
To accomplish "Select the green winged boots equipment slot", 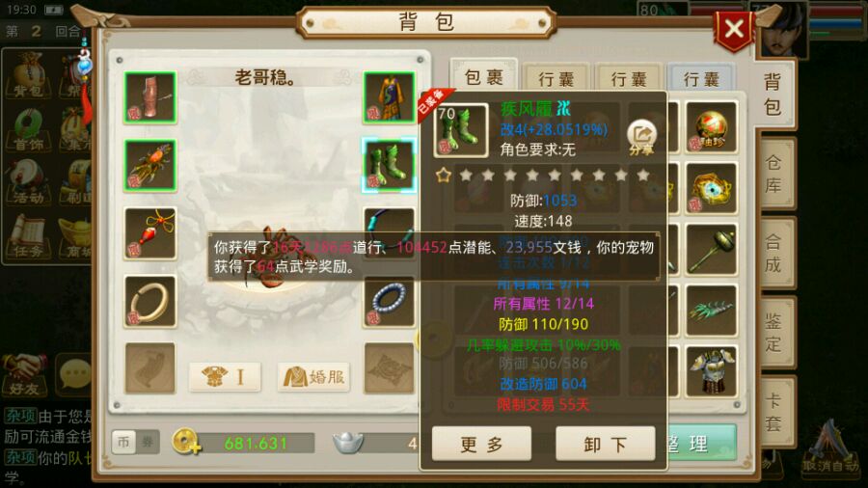I will [390, 165].
